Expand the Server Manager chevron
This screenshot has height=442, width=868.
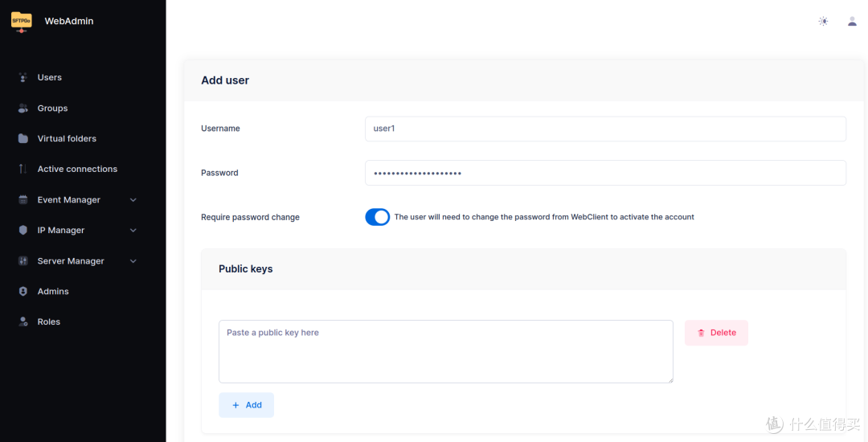point(133,261)
